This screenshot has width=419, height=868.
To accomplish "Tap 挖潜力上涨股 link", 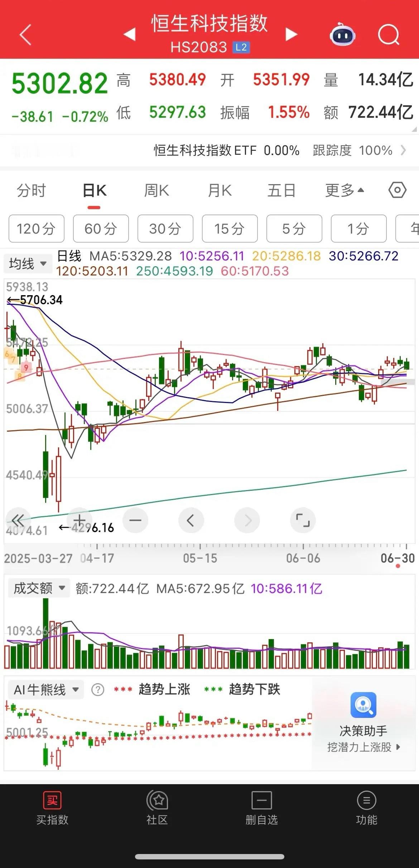I will 363,747.
